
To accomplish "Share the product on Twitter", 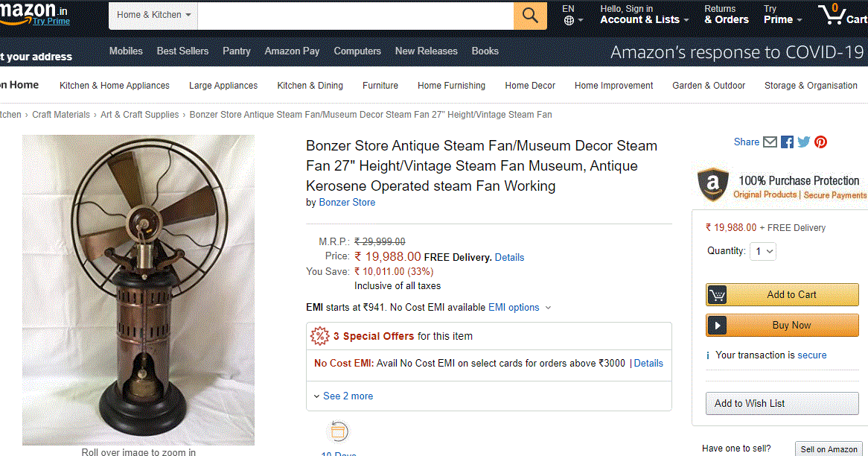I will point(803,142).
